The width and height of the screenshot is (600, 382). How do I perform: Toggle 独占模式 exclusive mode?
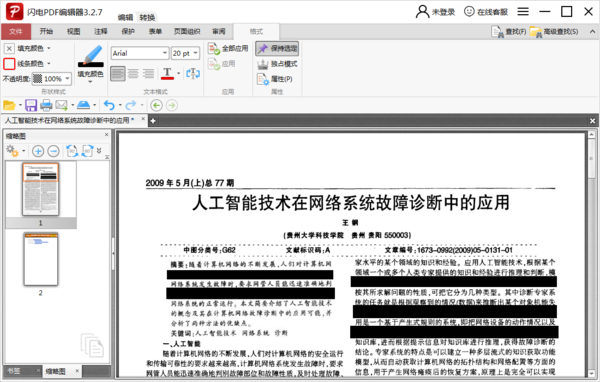click(x=277, y=64)
